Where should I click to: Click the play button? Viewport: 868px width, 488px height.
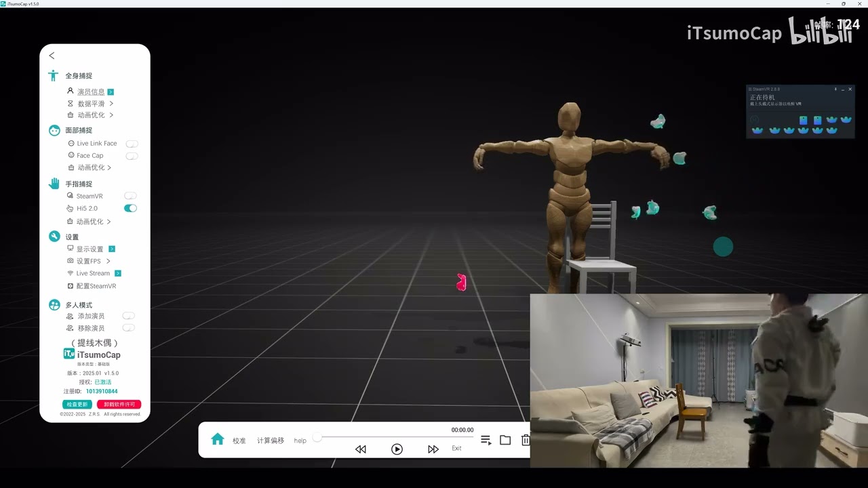pyautogui.click(x=397, y=449)
